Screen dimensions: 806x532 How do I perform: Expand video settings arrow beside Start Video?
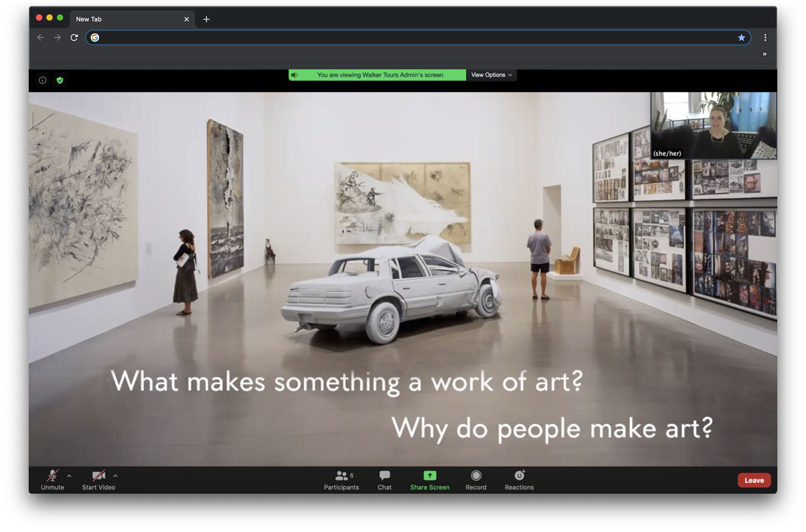pos(115,476)
